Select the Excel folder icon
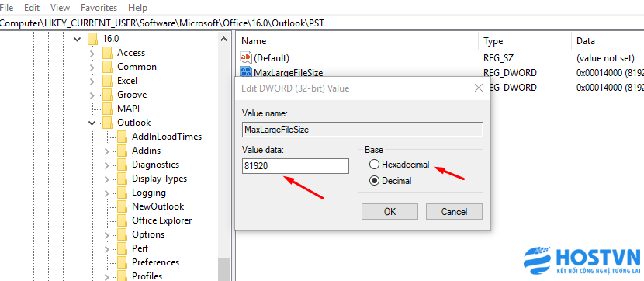 click(108, 81)
